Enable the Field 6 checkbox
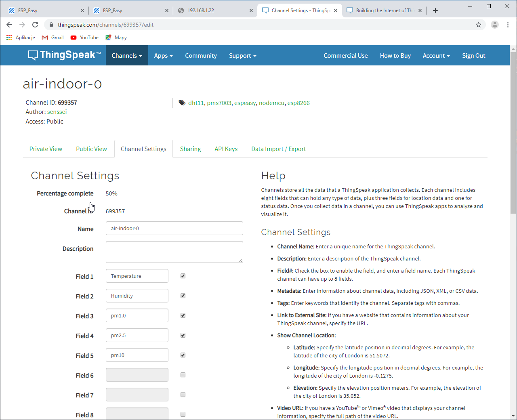Image resolution: width=517 pixels, height=420 pixels. click(x=183, y=375)
